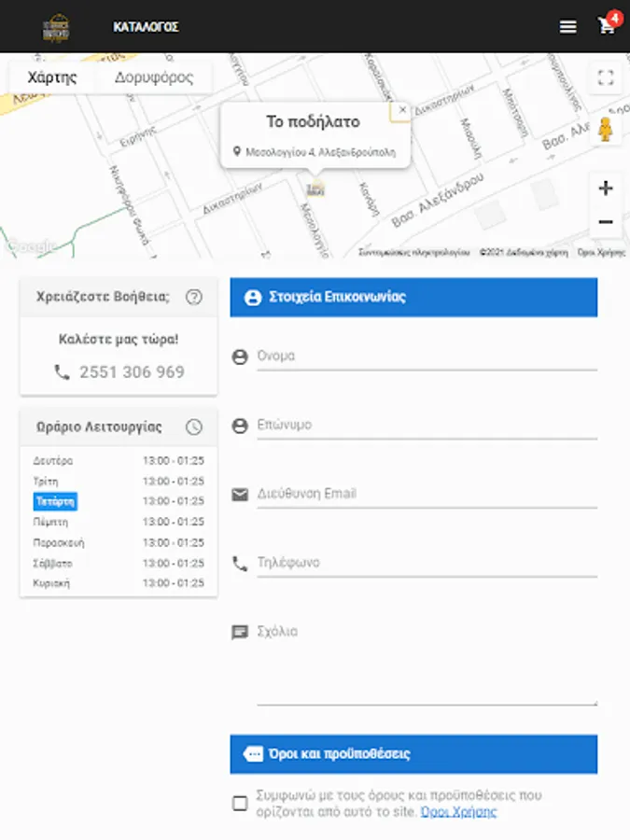Click the Μεσολογγίου 4 address text
This screenshot has width=630, height=840.
[x=320, y=152]
